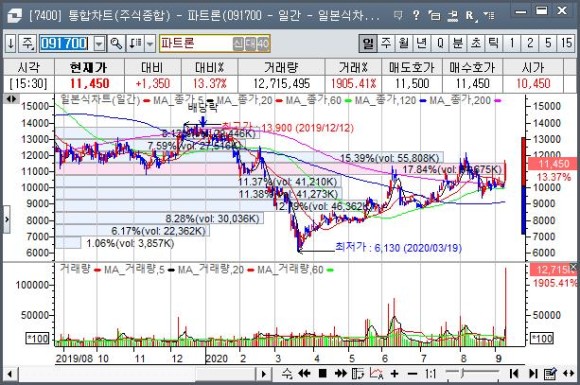Click the volume value 12,715,495
580x385 pixels.
click(x=281, y=84)
